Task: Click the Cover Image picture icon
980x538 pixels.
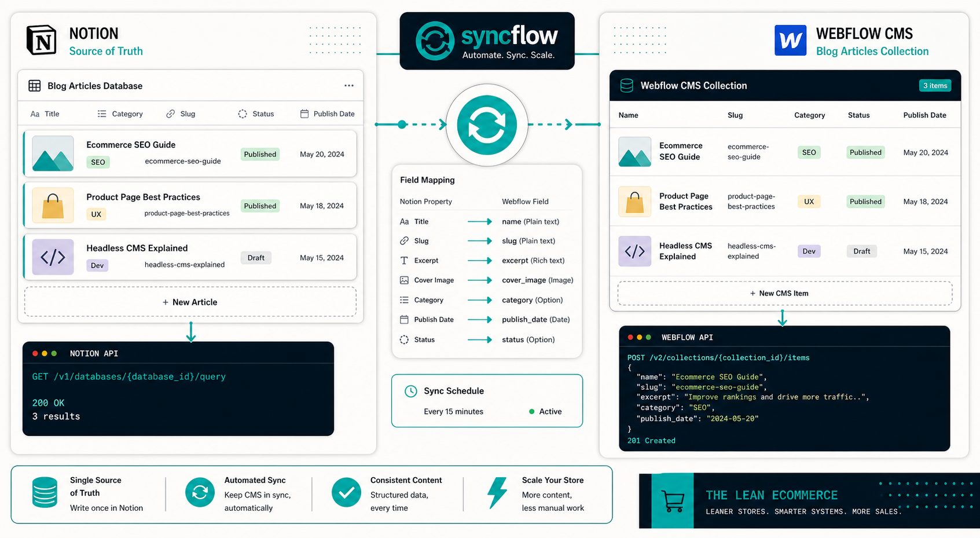Action: tap(404, 280)
